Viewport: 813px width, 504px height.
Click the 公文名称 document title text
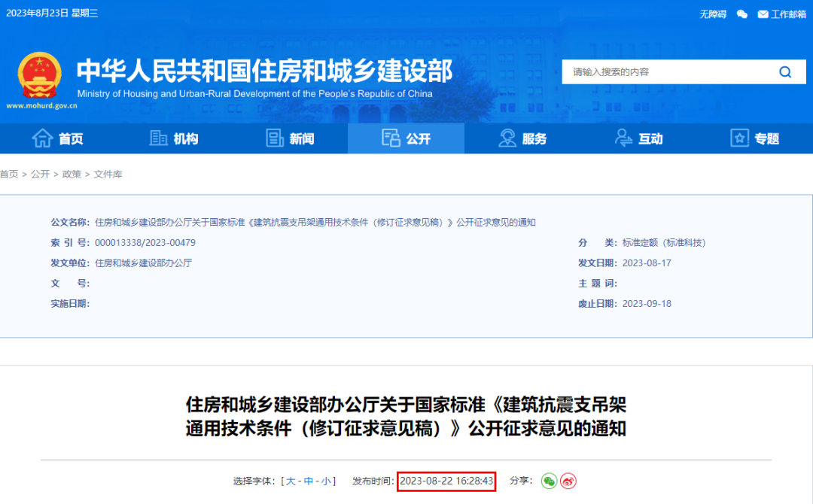point(315,222)
